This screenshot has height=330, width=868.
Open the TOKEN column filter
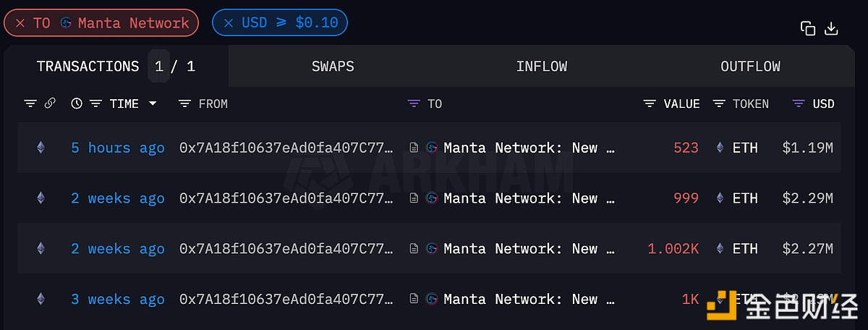(719, 103)
